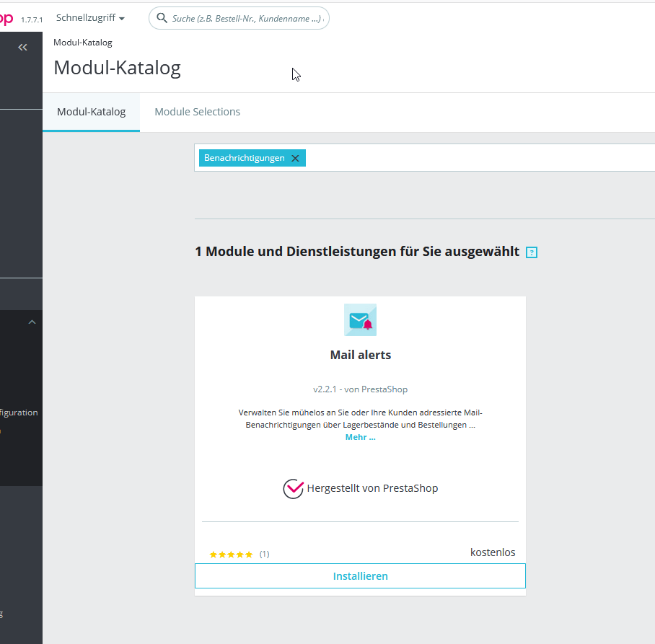Select the Modul-Katalog tab
The height and width of the screenshot is (644, 655).
tap(91, 112)
